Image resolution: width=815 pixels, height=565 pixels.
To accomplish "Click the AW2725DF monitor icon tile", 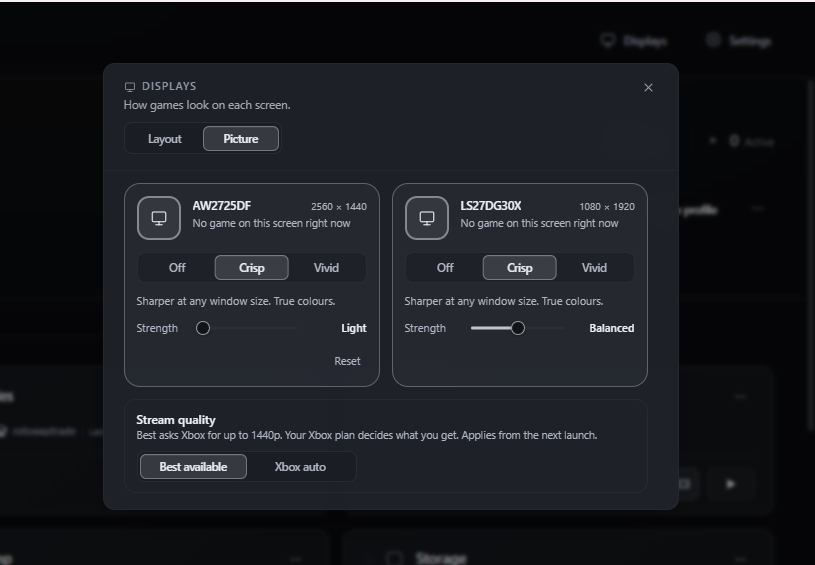I will (159, 218).
